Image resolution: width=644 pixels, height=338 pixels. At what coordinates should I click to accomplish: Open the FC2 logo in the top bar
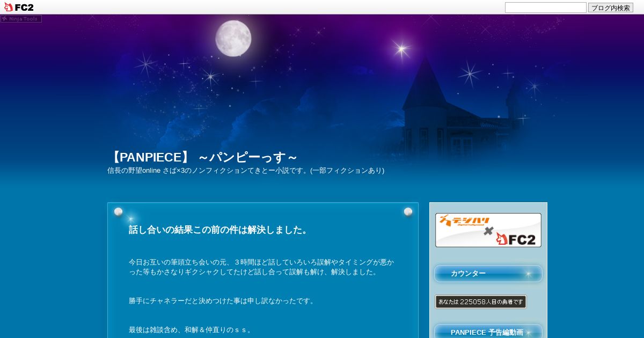tap(19, 7)
